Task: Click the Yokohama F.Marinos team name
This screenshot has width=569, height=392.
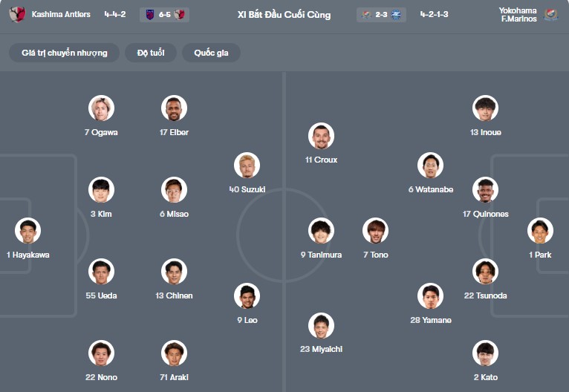Action: [x=518, y=14]
